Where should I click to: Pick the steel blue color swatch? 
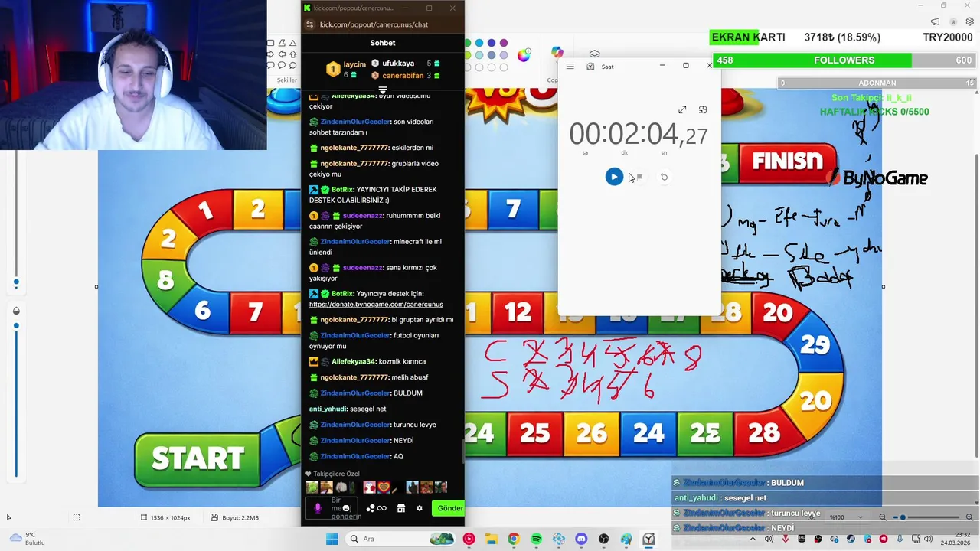click(492, 55)
